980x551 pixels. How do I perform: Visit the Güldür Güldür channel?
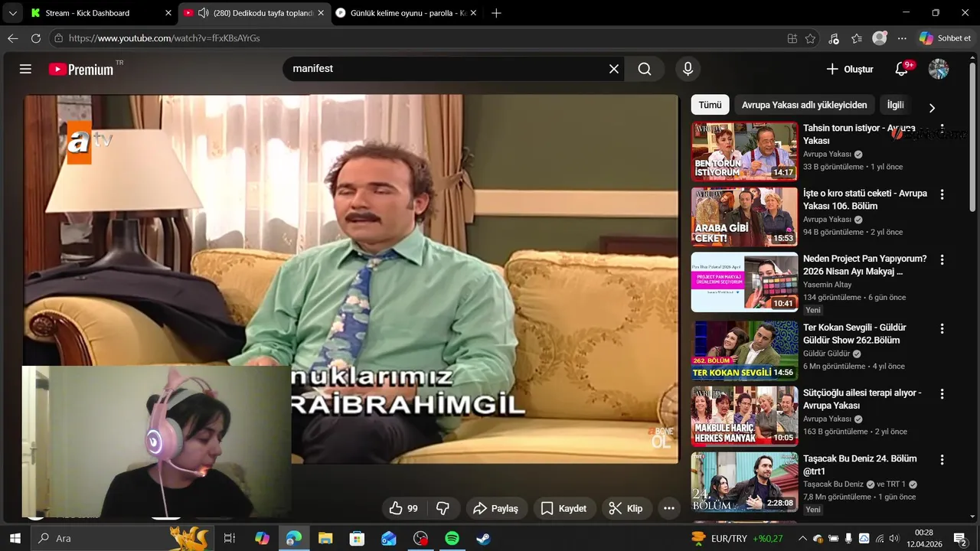827,354
